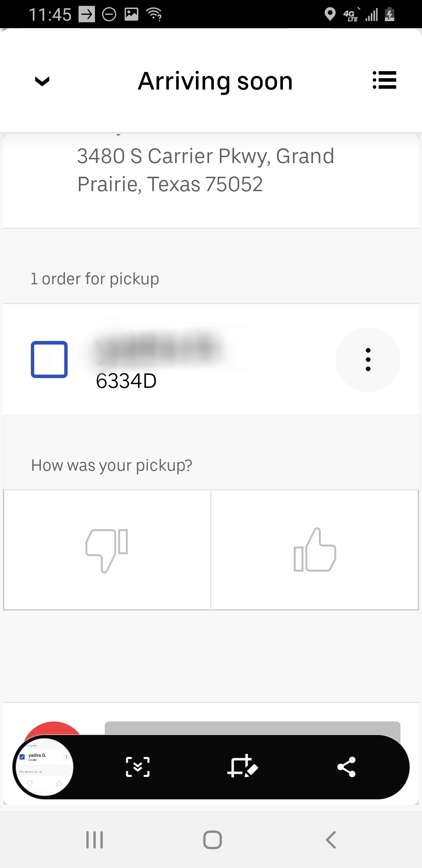The height and width of the screenshot is (868, 422).
Task: Tap the 3480 S Carrier Pkwy address
Action: (206, 170)
